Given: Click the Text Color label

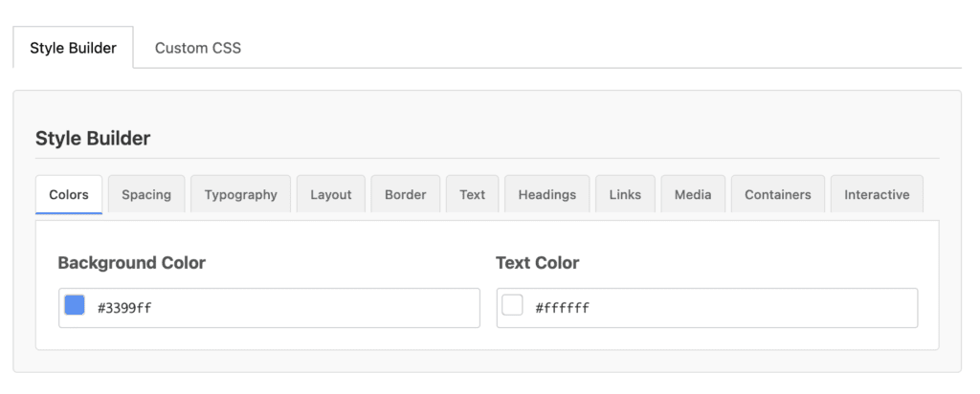Looking at the screenshot, I should click(x=537, y=262).
